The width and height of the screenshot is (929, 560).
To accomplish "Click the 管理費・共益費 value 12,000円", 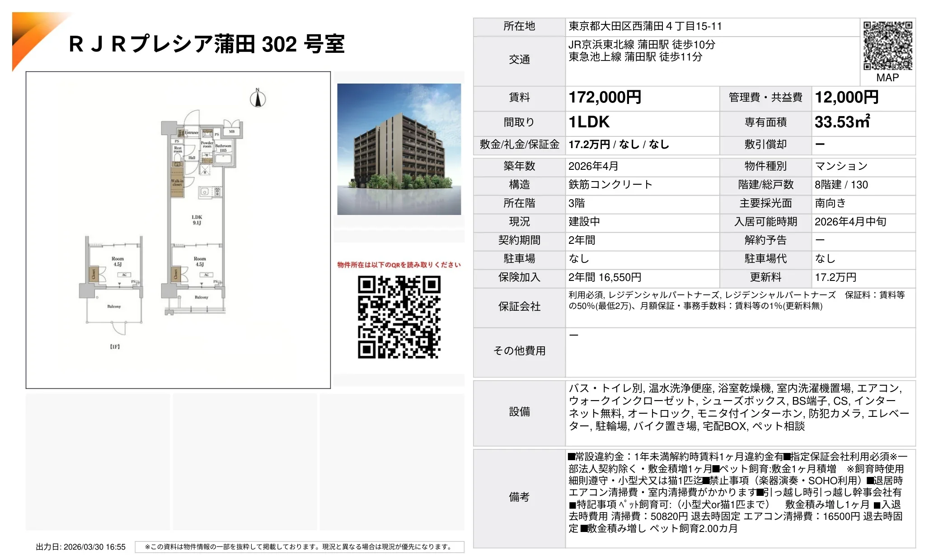I will [x=846, y=98].
